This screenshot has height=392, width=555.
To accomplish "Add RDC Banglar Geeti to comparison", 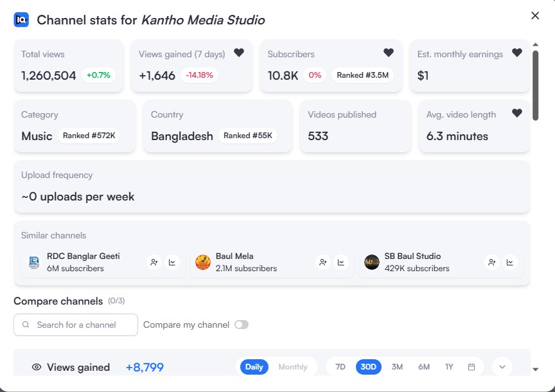I will (x=154, y=262).
